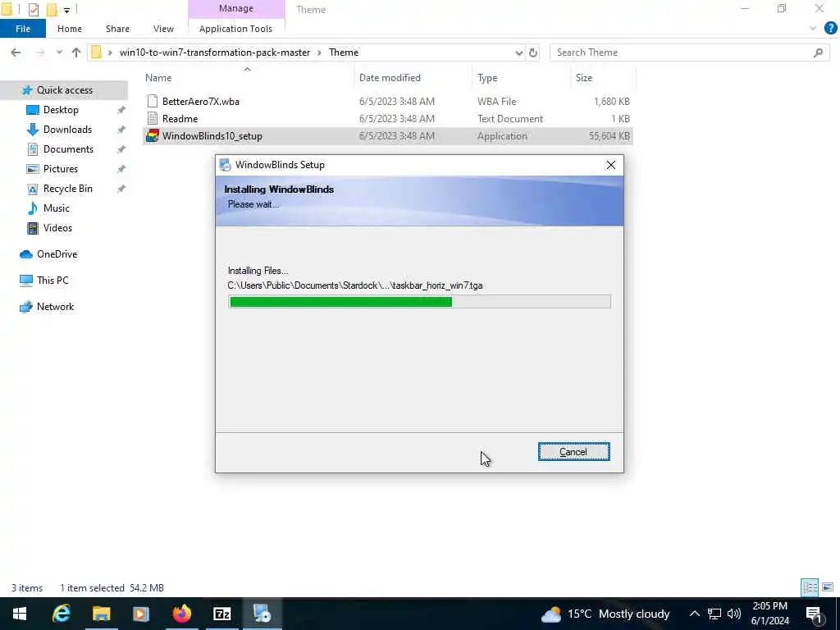
Task: Open 7-Zip from the taskbar
Action: [221, 614]
